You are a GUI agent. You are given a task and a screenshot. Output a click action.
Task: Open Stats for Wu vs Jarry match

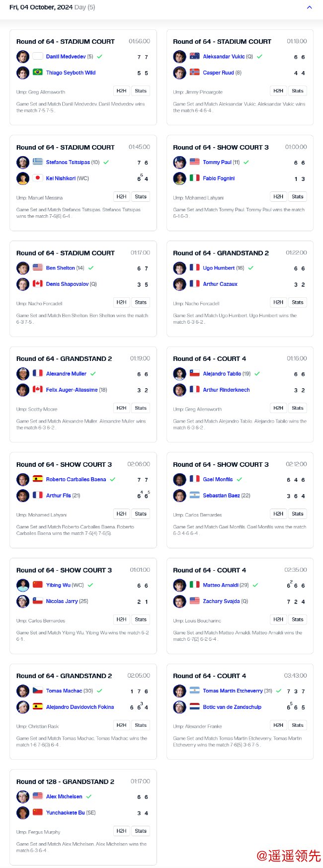tap(141, 619)
